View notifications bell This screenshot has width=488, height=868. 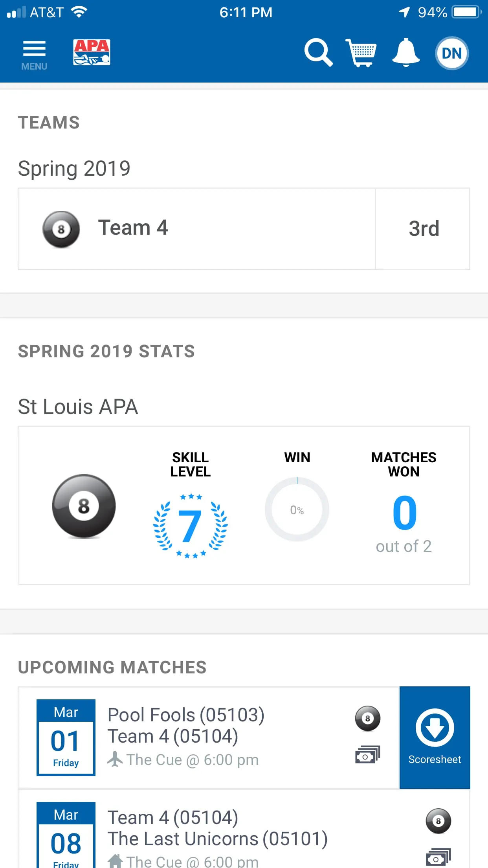[406, 52]
